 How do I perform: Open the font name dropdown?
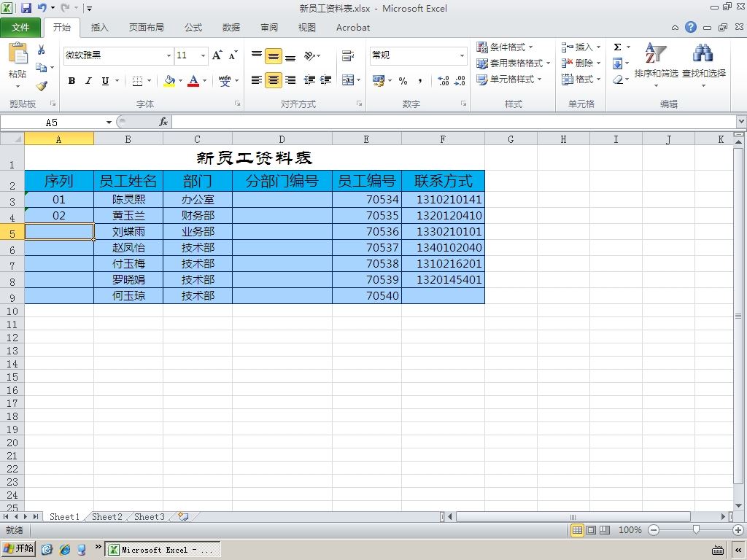coord(169,55)
